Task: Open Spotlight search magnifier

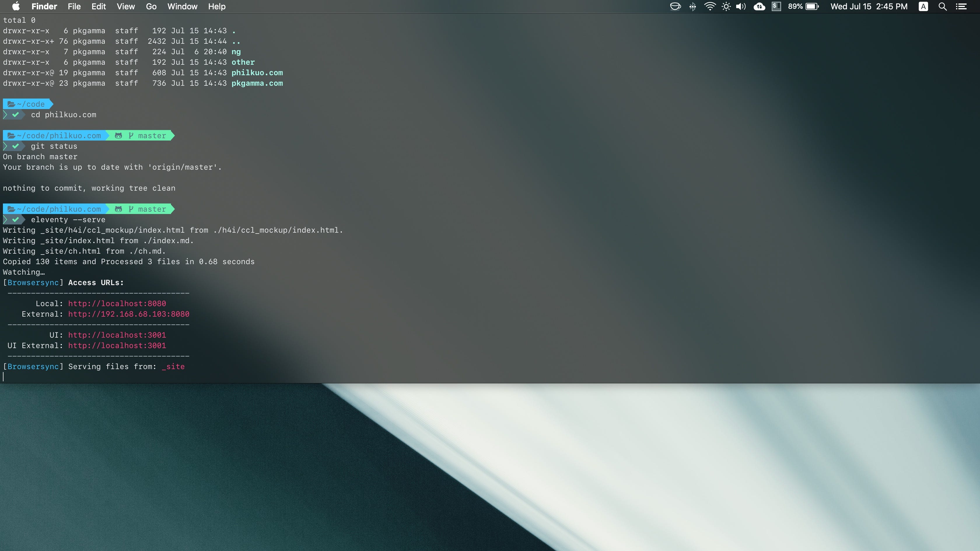Action: point(942,6)
